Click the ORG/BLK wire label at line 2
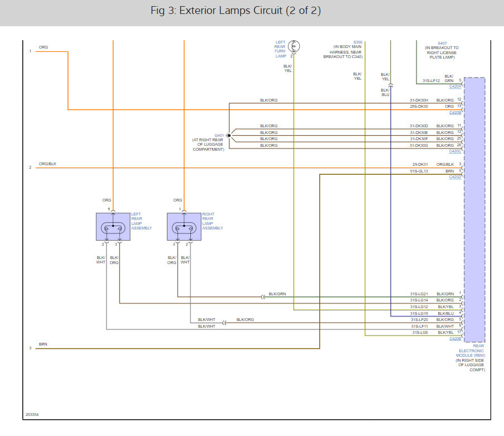 tap(47, 164)
